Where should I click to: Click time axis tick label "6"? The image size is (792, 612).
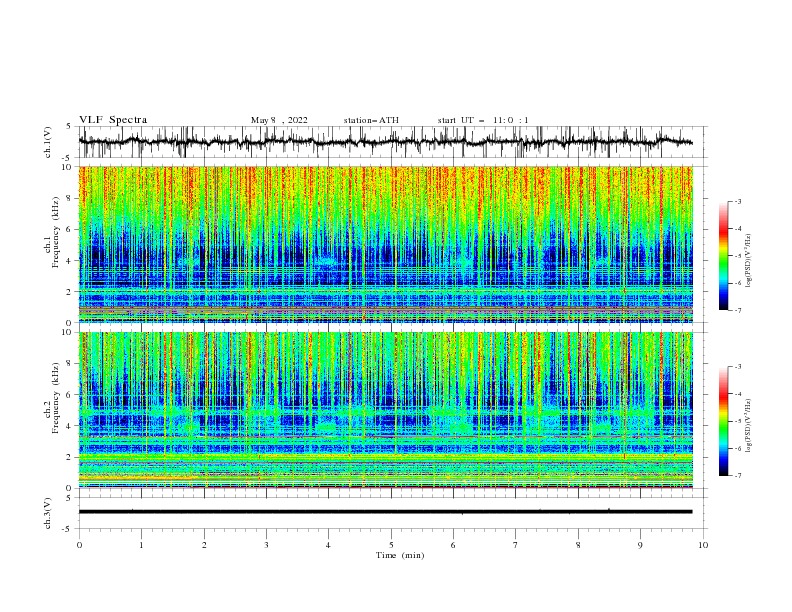453,545
